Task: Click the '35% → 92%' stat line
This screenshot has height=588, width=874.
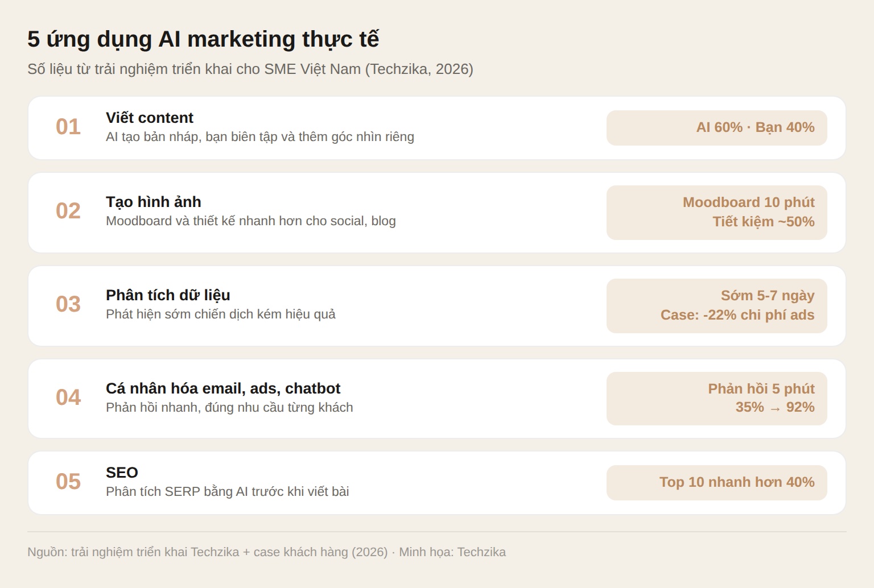Action: click(775, 407)
